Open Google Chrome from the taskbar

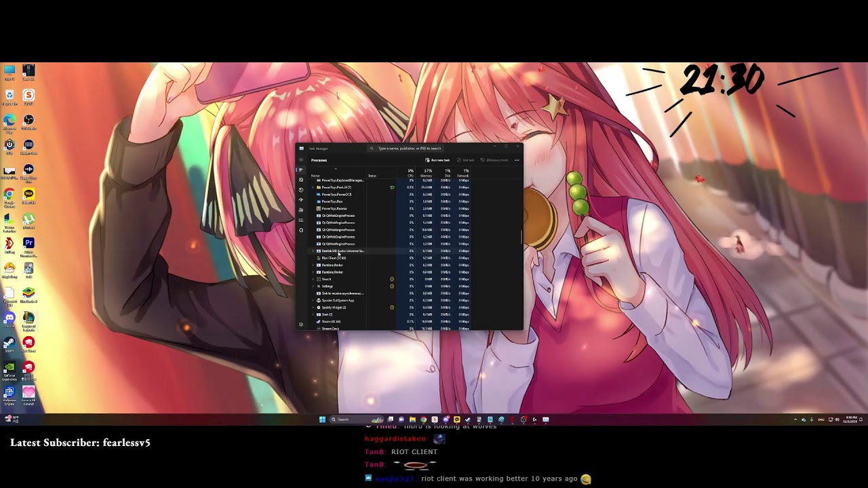pyautogui.click(x=424, y=420)
